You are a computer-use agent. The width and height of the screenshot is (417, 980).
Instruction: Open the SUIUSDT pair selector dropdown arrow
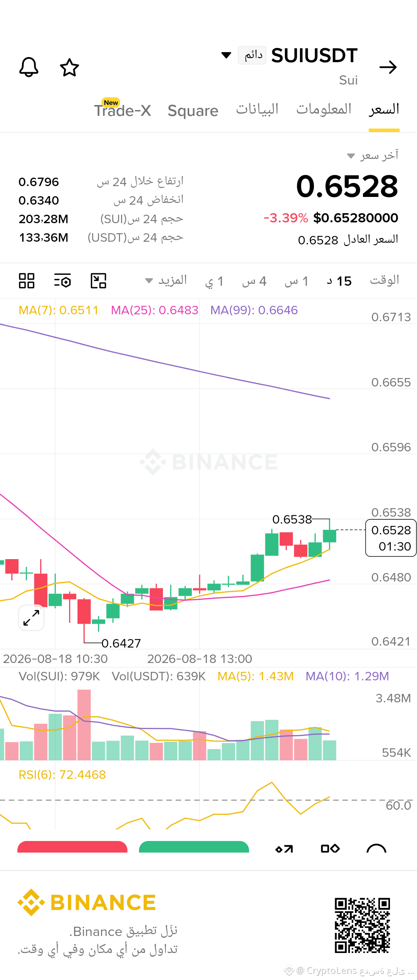coord(226,55)
